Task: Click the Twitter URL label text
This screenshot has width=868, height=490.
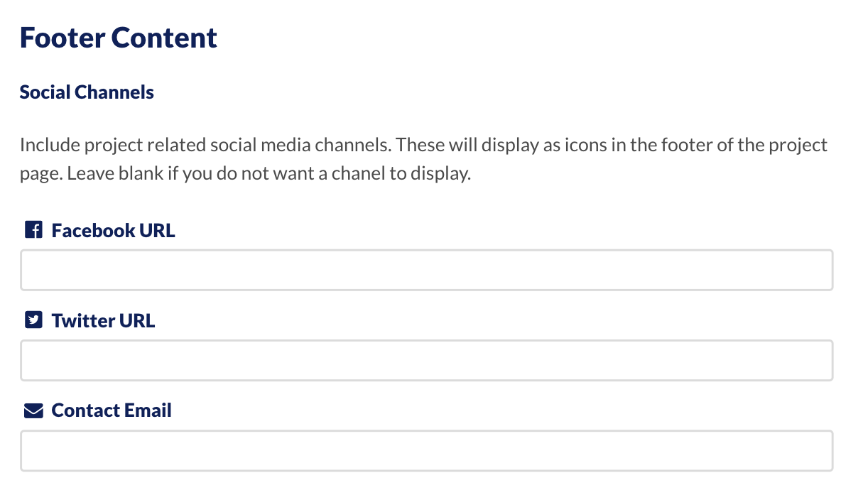Action: [103, 320]
